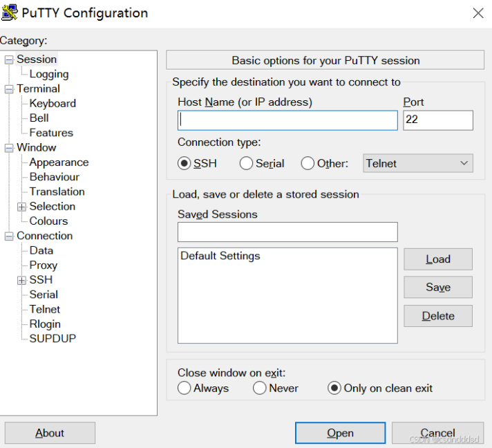Screen dimensions: 492x448
Task: Go to Colours settings in tree
Action: click(x=48, y=221)
